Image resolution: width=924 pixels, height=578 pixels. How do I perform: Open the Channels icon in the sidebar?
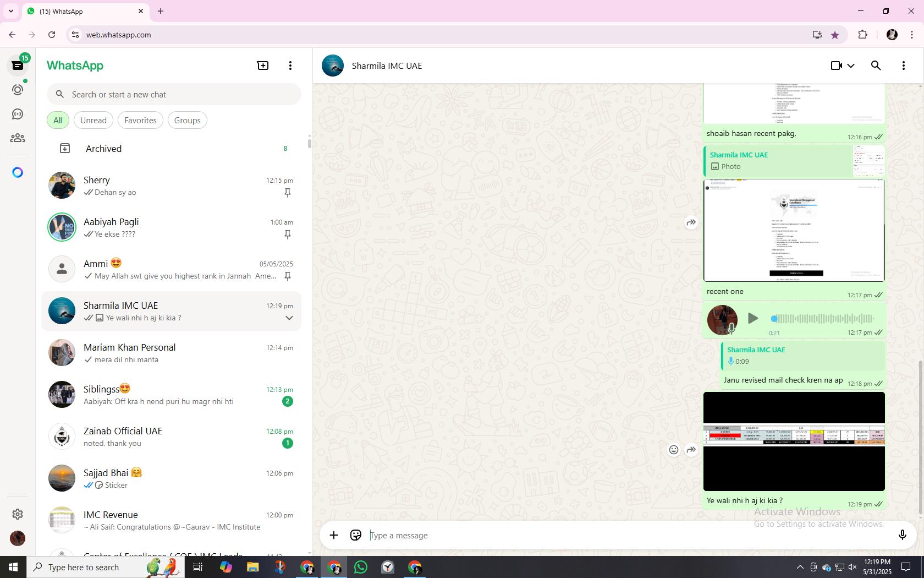pyautogui.click(x=18, y=114)
